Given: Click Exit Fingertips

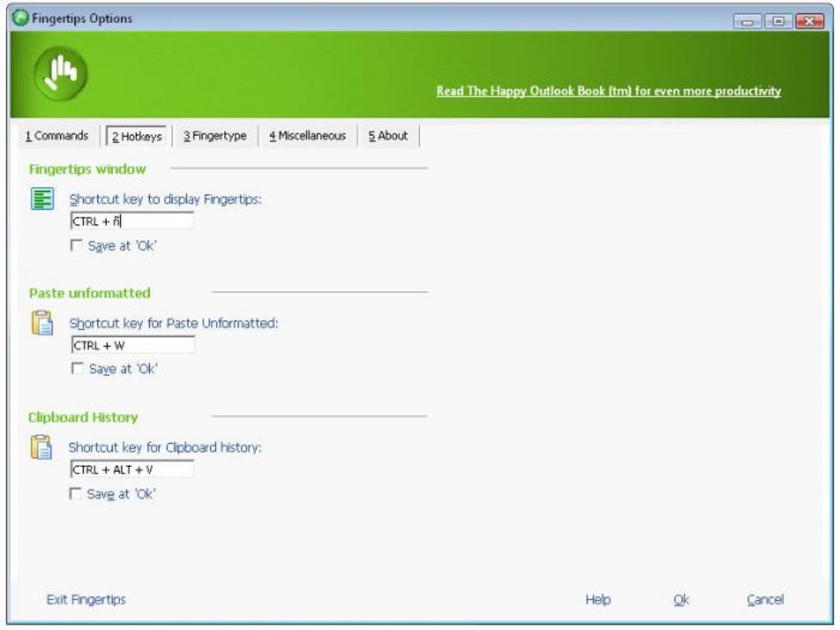Looking at the screenshot, I should click(x=86, y=600).
